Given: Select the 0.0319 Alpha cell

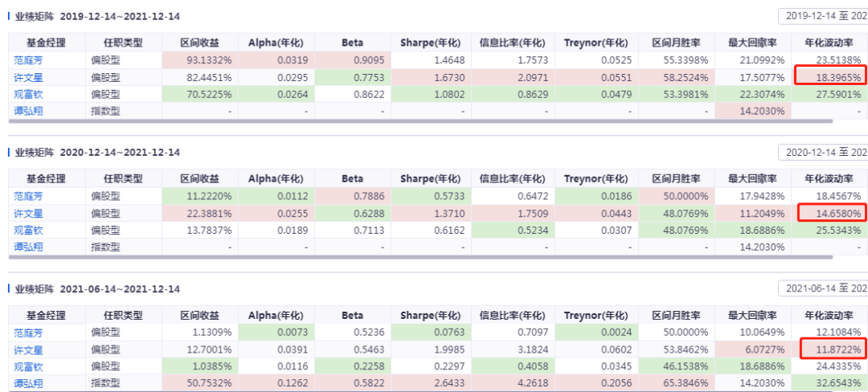Looking at the screenshot, I should tap(276, 60).
